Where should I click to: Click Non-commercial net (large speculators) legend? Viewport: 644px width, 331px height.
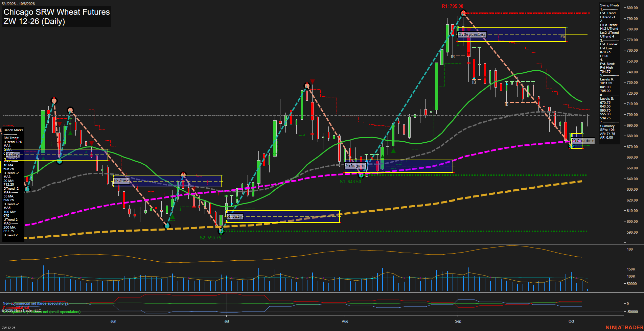click(x=35, y=303)
